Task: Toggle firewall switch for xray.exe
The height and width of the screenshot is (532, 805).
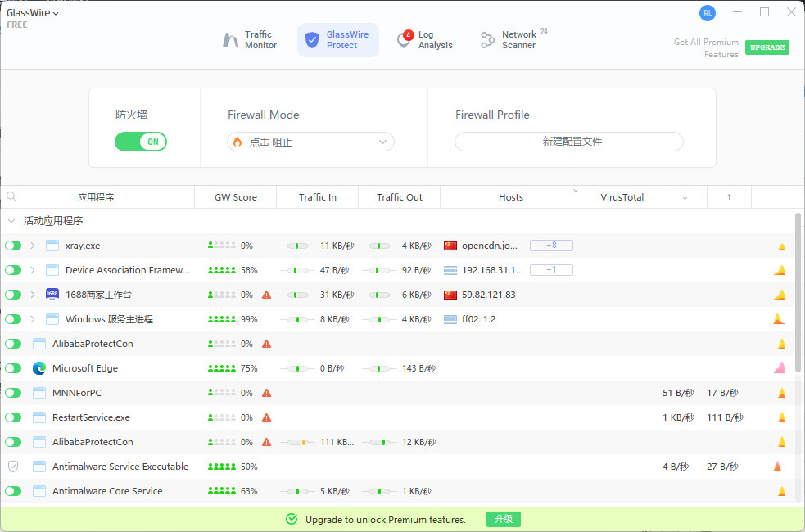Action: click(13, 246)
